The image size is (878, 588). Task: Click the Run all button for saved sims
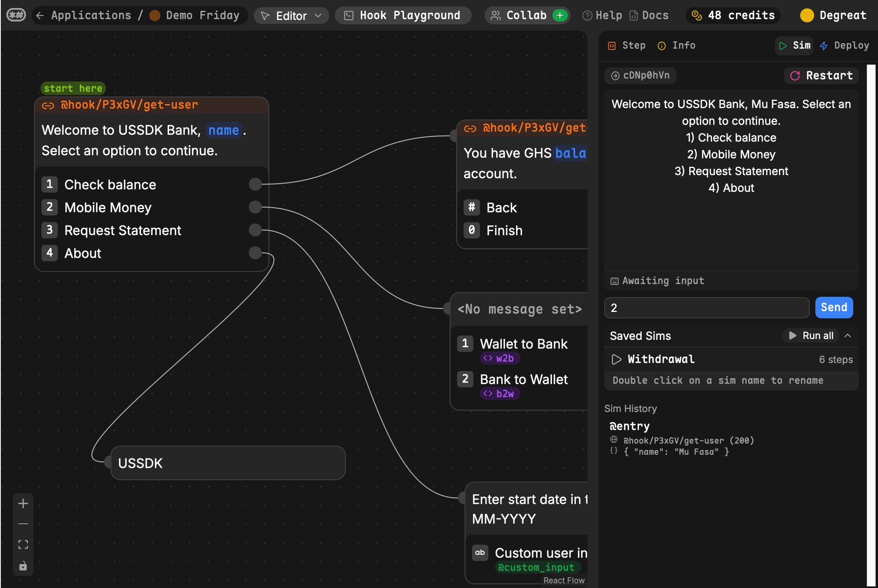[810, 335]
